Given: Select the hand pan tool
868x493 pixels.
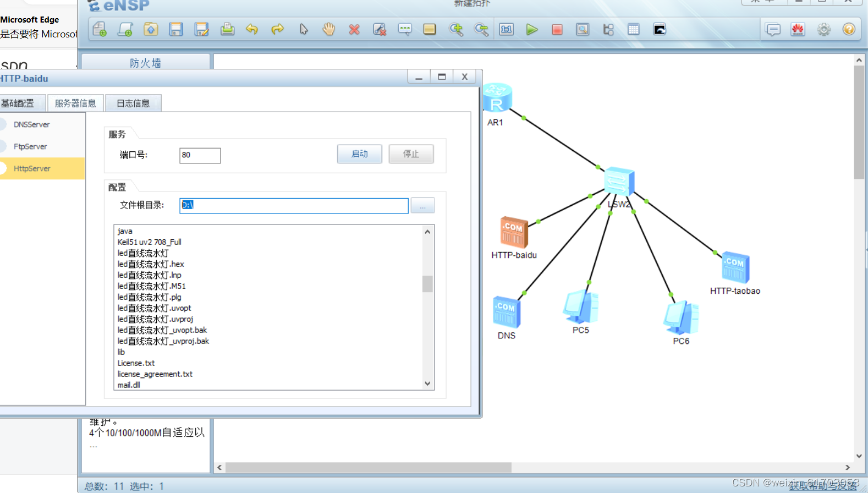Looking at the screenshot, I should click(329, 29).
